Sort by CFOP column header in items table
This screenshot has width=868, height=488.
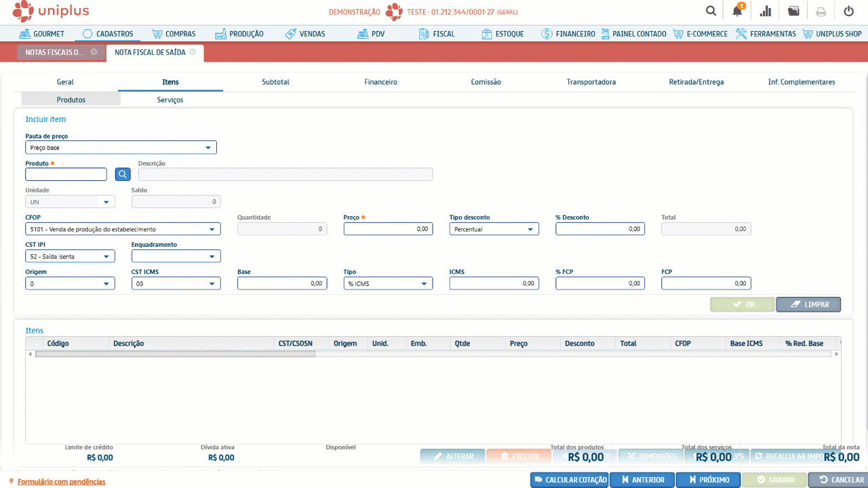698,343
